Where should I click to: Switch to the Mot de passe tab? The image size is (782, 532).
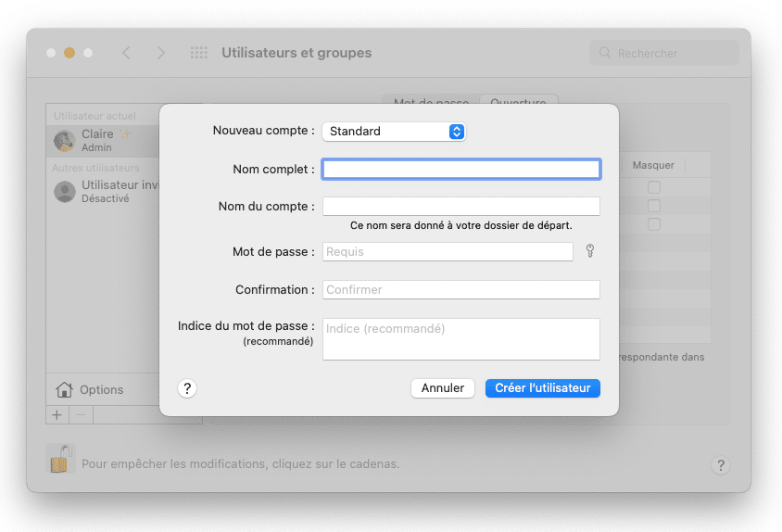click(431, 101)
